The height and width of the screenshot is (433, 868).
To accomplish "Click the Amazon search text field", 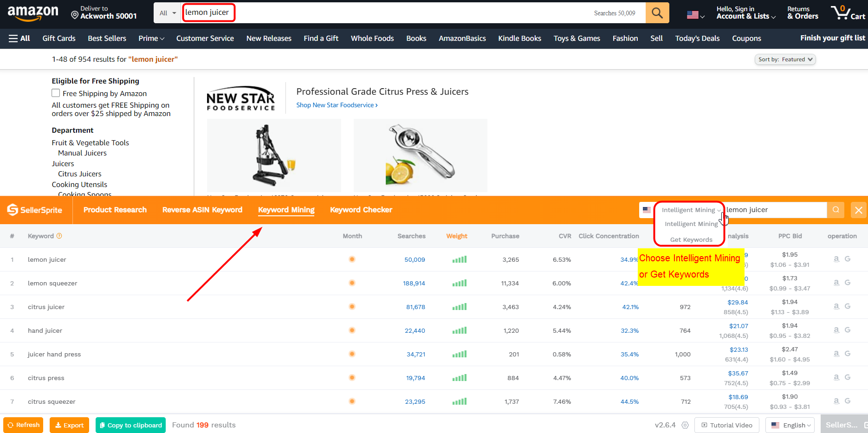I will pyautogui.click(x=413, y=13).
